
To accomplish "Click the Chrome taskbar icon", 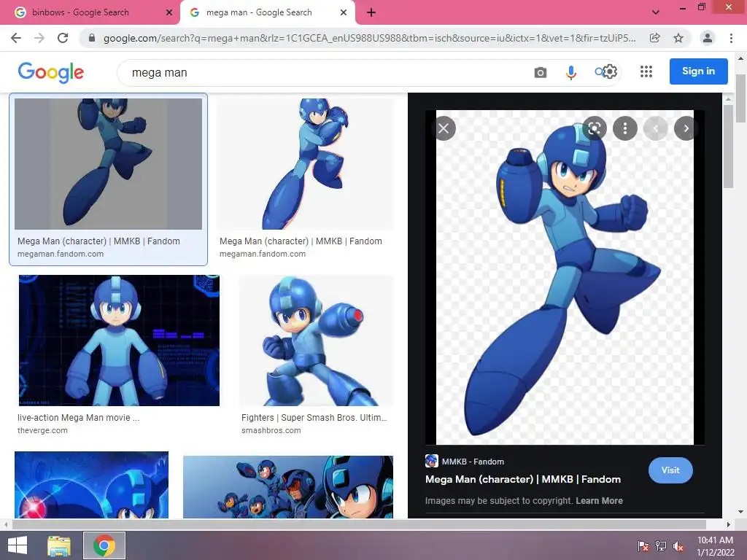I will click(104, 545).
